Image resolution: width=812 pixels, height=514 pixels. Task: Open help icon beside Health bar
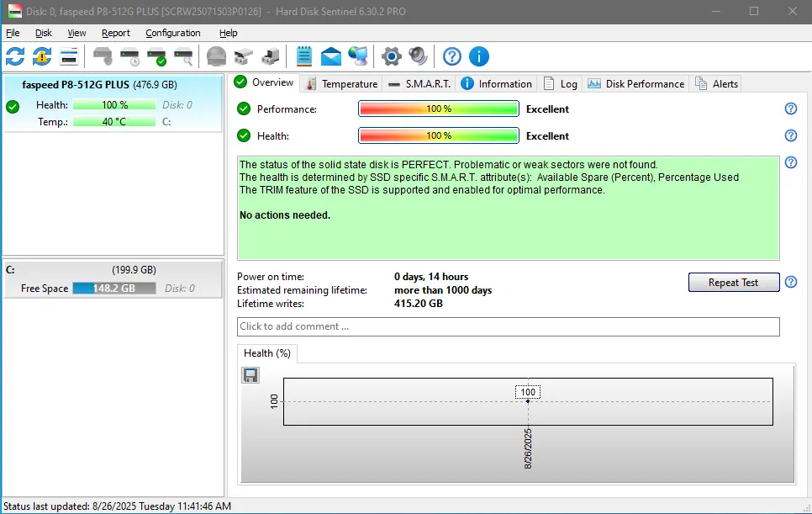pos(791,135)
